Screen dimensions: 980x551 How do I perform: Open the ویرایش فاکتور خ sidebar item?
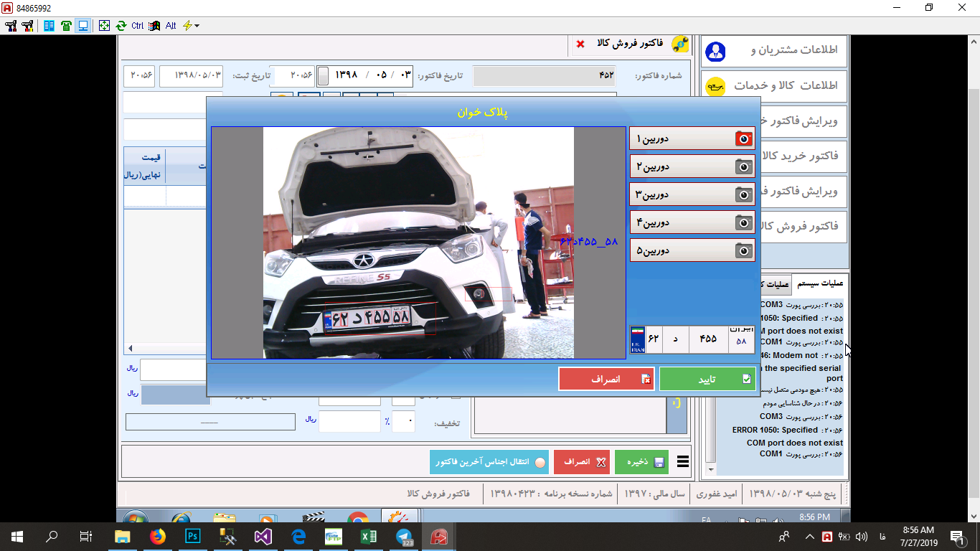point(804,121)
